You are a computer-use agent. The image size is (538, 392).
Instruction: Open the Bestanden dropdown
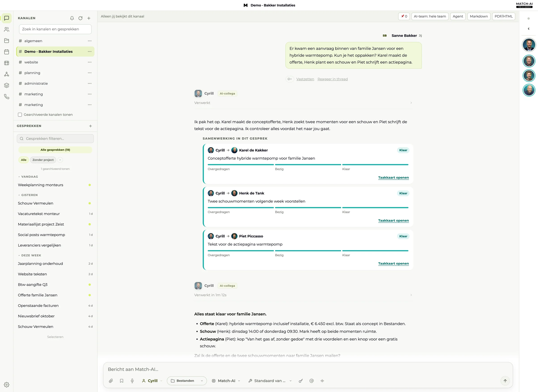click(x=187, y=381)
